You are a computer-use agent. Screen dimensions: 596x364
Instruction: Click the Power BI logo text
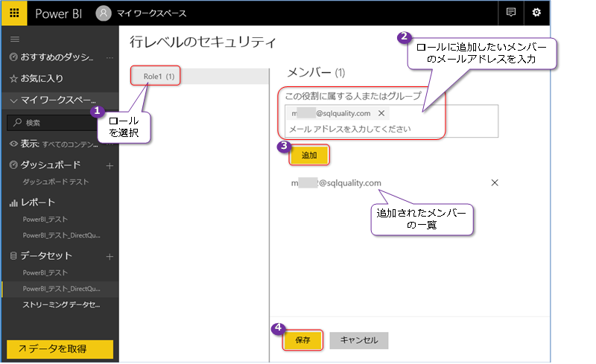tap(59, 13)
